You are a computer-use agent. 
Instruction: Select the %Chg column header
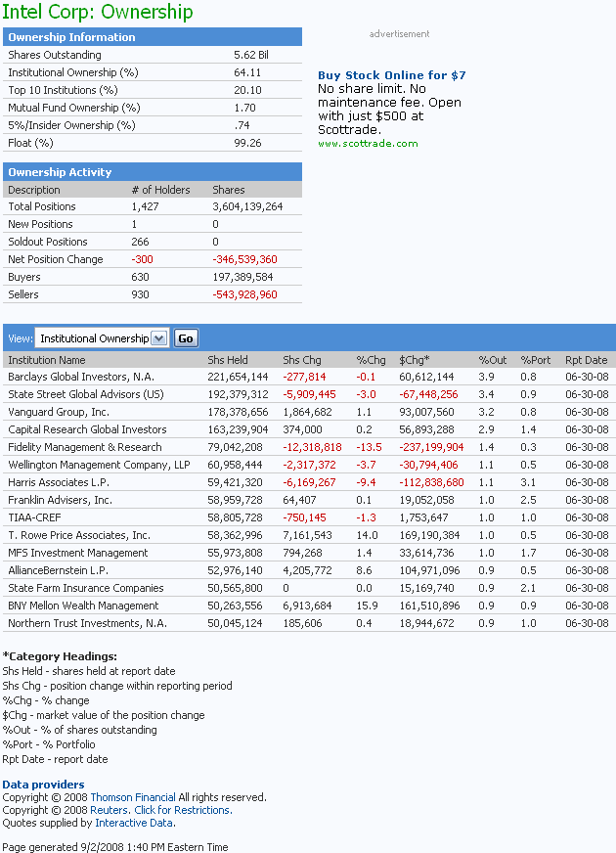[x=371, y=360]
